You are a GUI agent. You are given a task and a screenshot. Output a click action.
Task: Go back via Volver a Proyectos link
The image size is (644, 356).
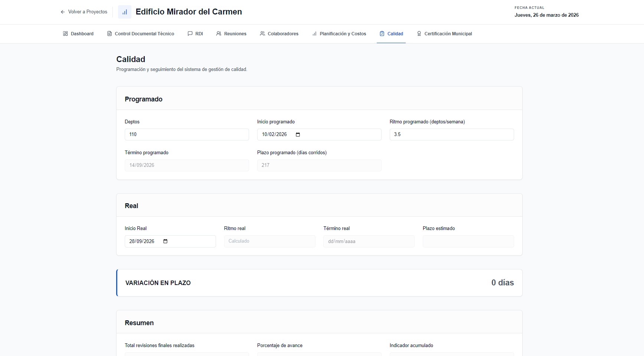point(84,12)
